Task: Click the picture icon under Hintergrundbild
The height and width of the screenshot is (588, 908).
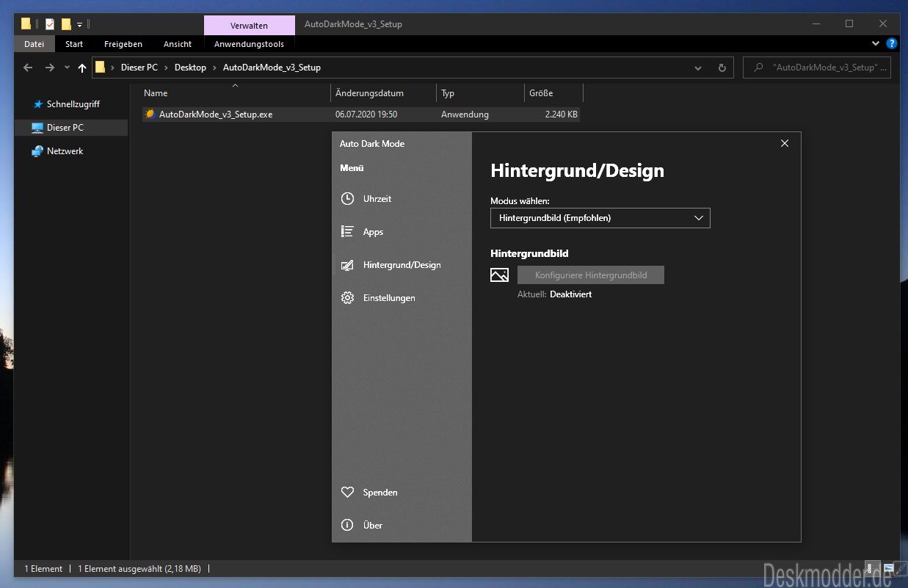Action: tap(499, 275)
